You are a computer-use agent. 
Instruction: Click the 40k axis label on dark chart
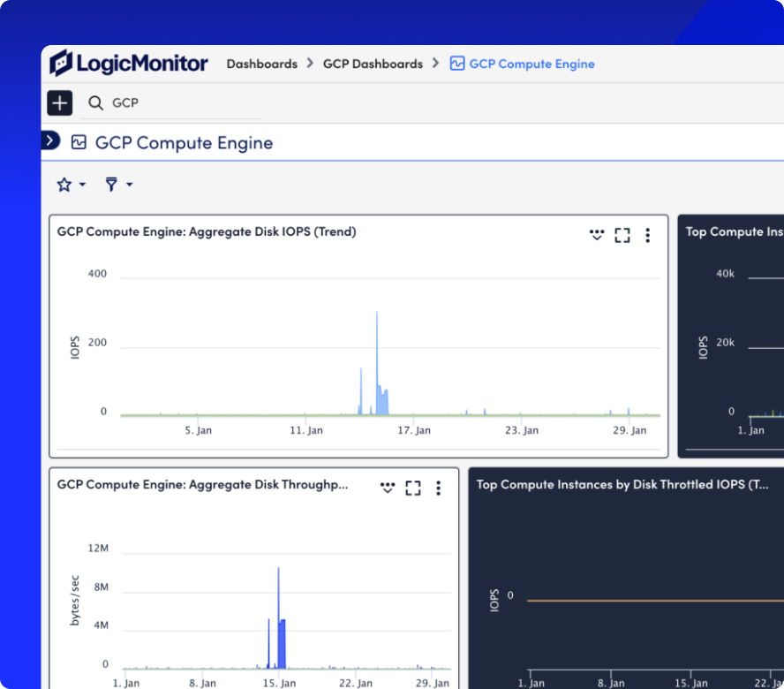tap(726, 274)
